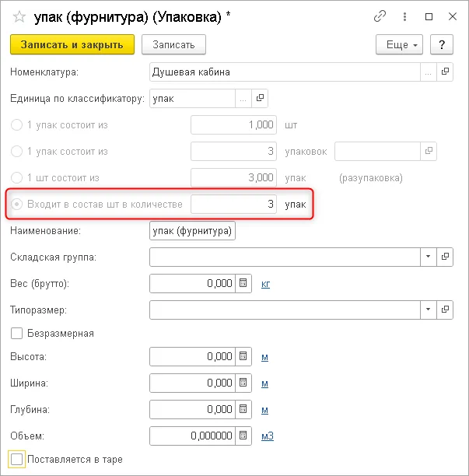The height and width of the screenshot is (476, 469).
Task: Click 'Записать и закрыть' button
Action: coord(72,44)
